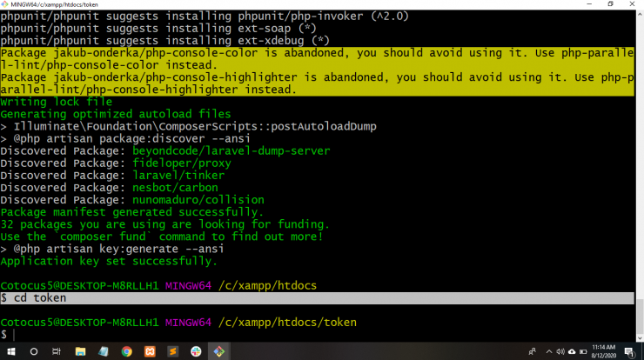This screenshot has width=644, height=360.
Task: Open the battery status tray icon
Action: click(x=583, y=351)
